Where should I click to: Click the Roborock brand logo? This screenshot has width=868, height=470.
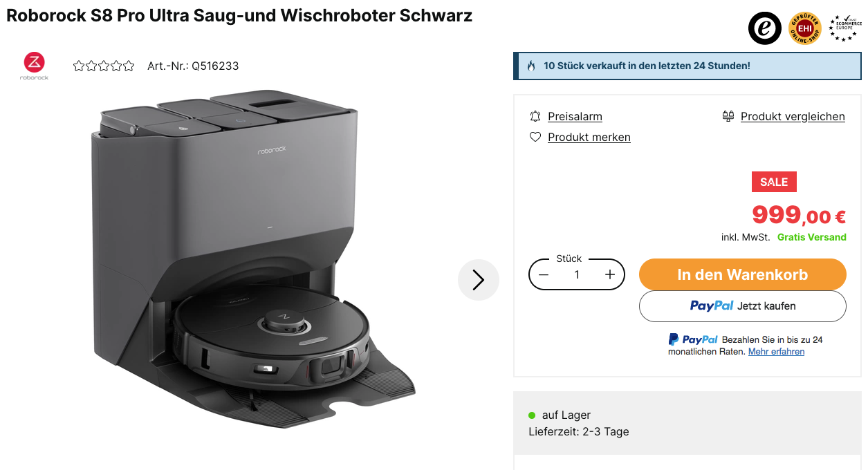point(35,66)
